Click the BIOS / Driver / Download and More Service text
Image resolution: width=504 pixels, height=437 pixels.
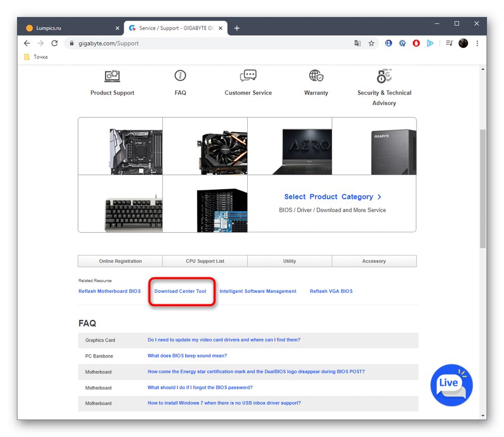coord(332,210)
